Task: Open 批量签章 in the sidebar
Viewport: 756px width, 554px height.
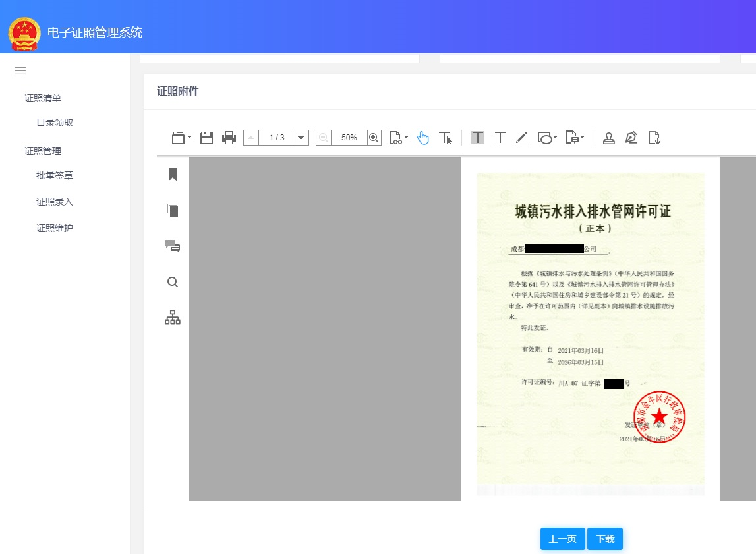Action: 55,175
